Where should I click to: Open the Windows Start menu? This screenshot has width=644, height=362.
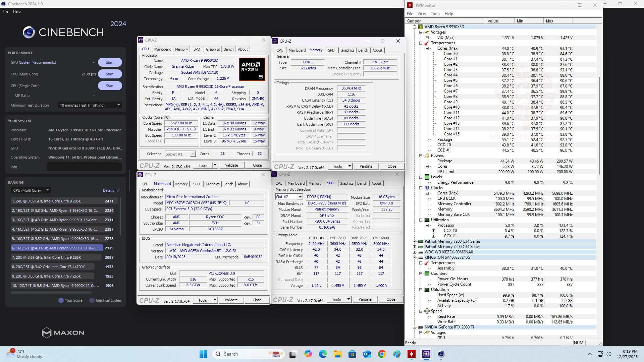pos(203,354)
